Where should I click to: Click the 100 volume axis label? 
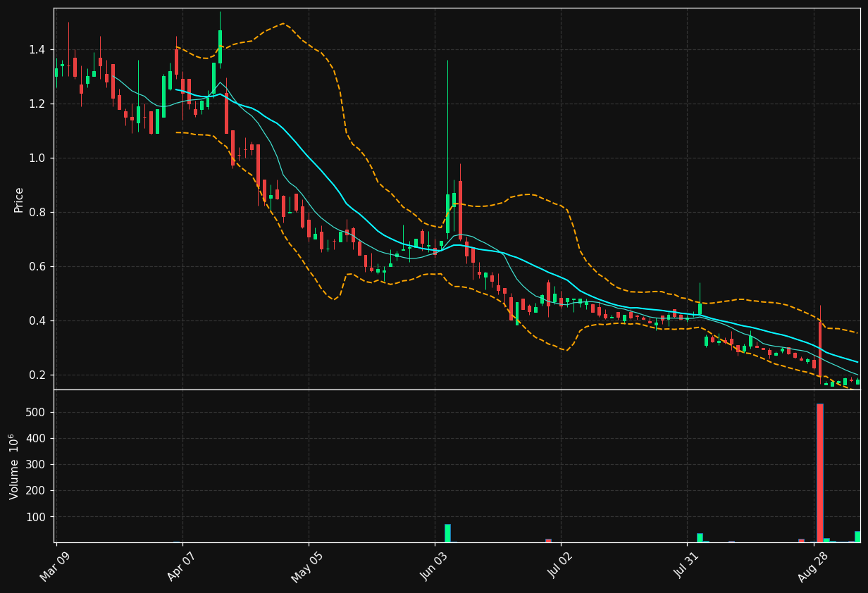point(36,516)
